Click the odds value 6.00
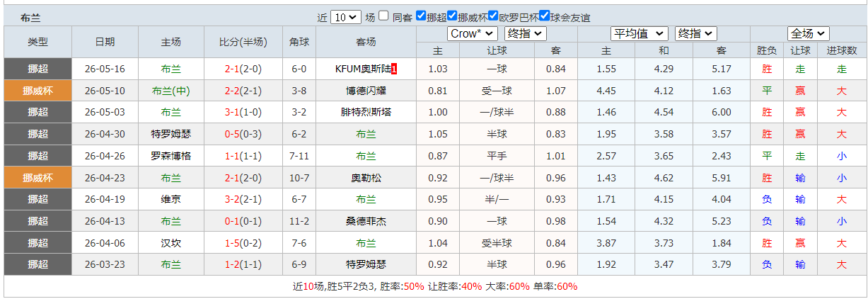 pyautogui.click(x=721, y=112)
